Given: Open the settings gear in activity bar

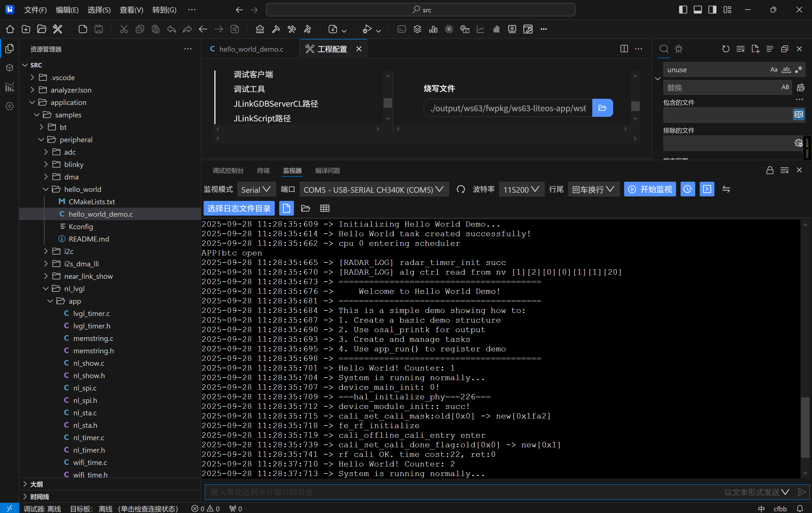Looking at the screenshot, I should click(x=10, y=106).
